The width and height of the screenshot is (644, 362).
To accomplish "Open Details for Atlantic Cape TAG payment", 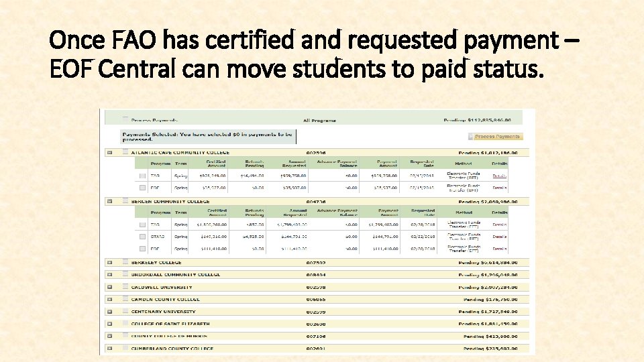I will point(499,176).
